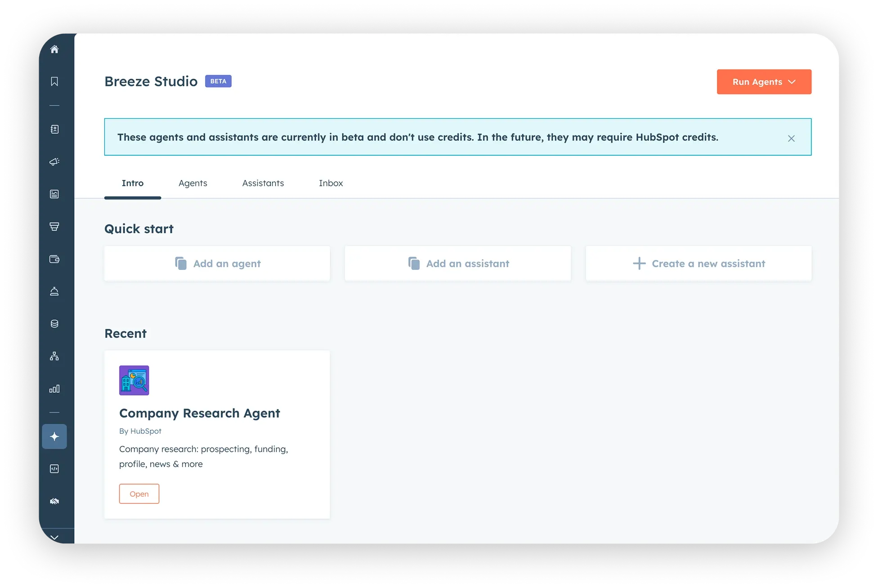Click the Breeze Studio page heading
The height and width of the screenshot is (588, 878).
(x=151, y=81)
